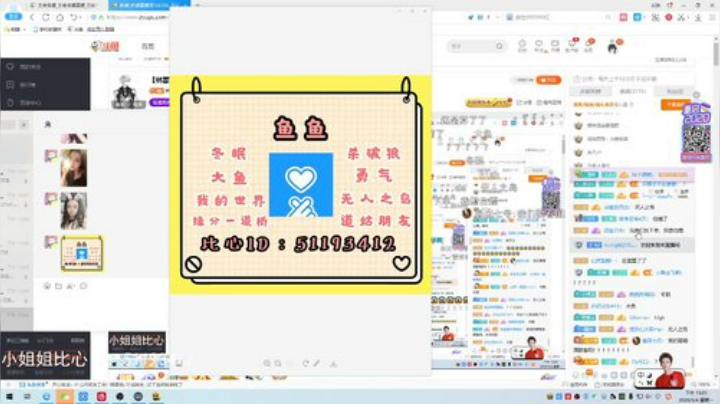Screen dimensions: 720x404
Task: Reload the page with the refresh icon
Action: 45,17
